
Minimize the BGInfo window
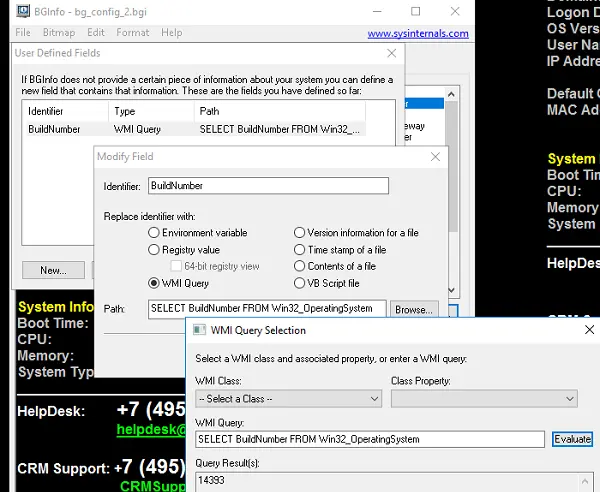(x=377, y=11)
